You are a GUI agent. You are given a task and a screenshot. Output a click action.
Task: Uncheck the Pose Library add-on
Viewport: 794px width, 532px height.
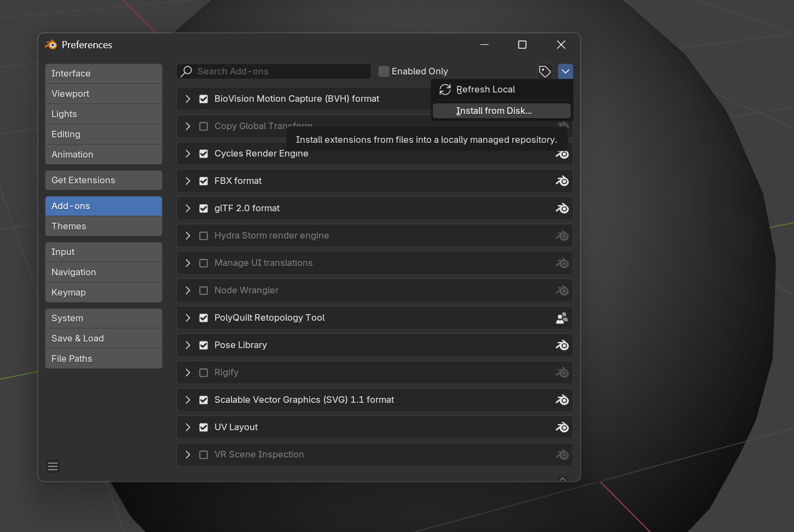coord(204,345)
